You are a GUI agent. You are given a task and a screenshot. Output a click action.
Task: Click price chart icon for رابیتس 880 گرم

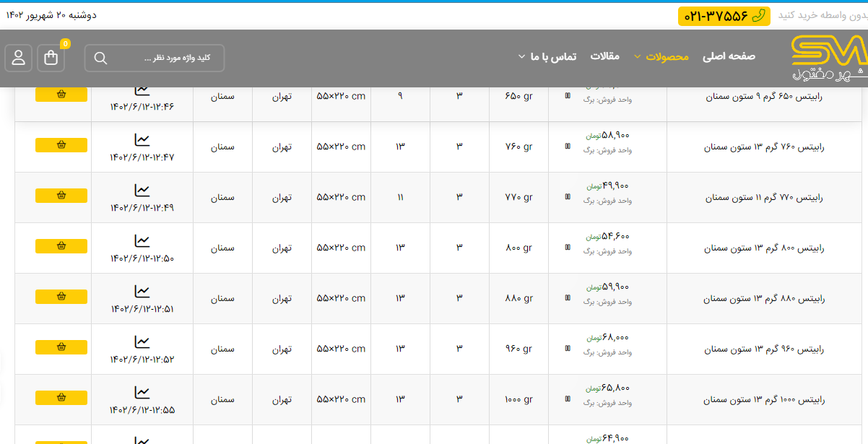142,291
